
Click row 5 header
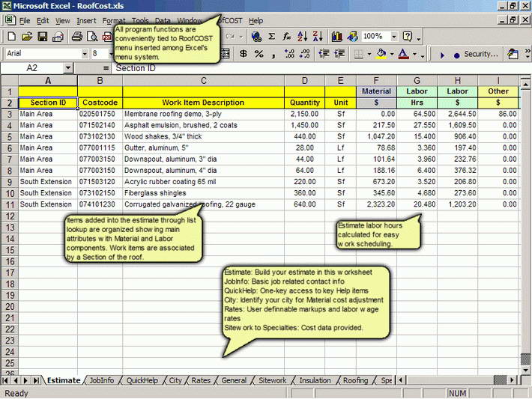[x=10, y=136]
